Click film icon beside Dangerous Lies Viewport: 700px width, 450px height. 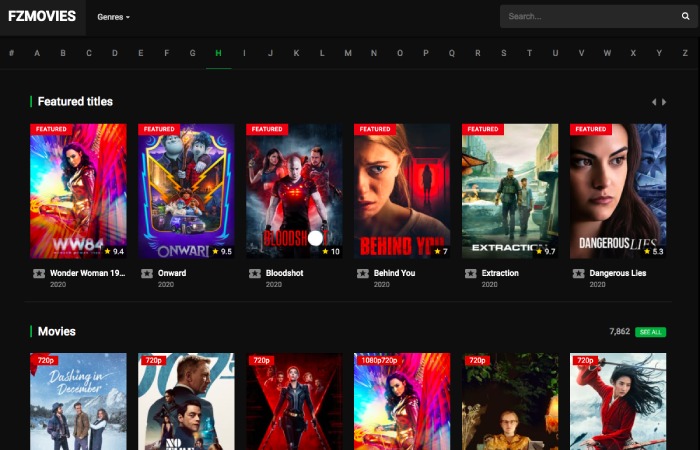point(579,273)
